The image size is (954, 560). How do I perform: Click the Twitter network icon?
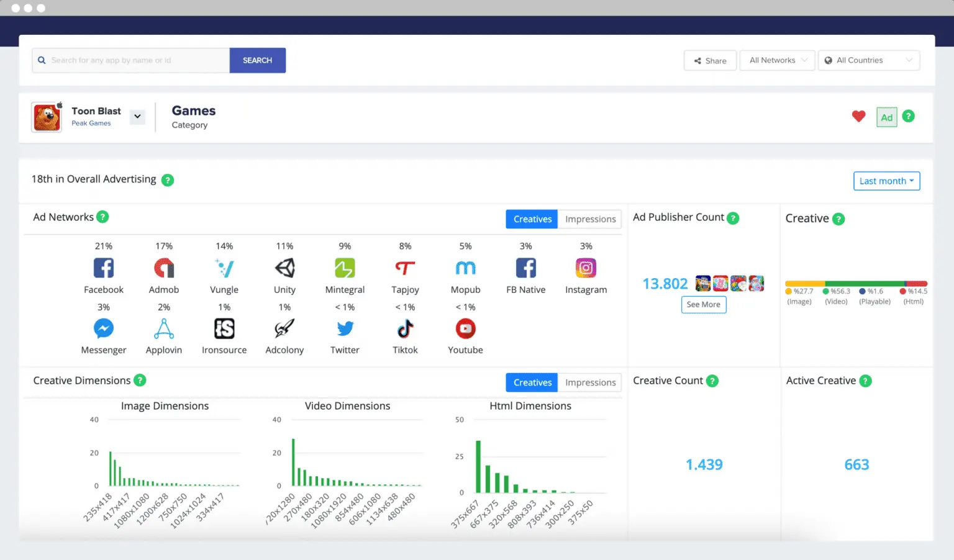click(345, 328)
